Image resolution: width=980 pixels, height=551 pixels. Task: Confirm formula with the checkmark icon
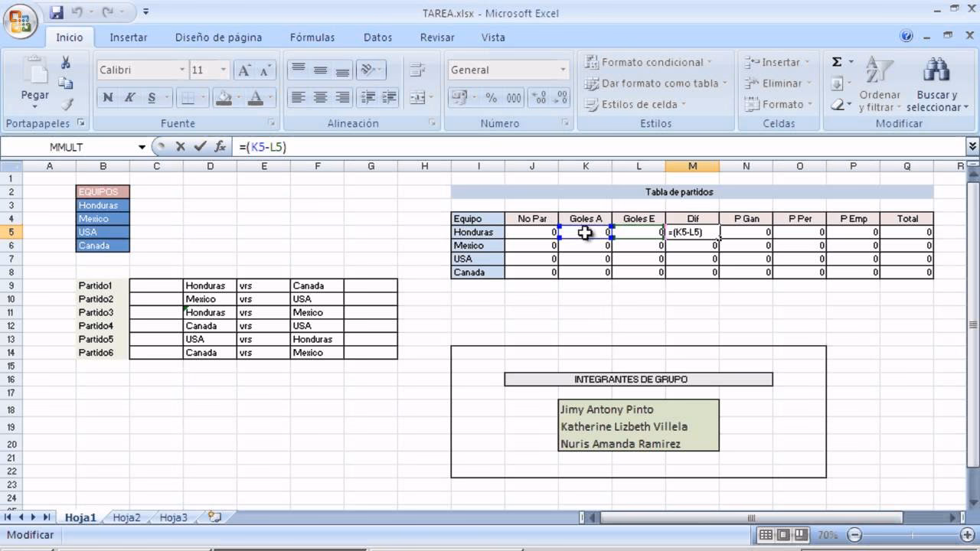coord(200,147)
